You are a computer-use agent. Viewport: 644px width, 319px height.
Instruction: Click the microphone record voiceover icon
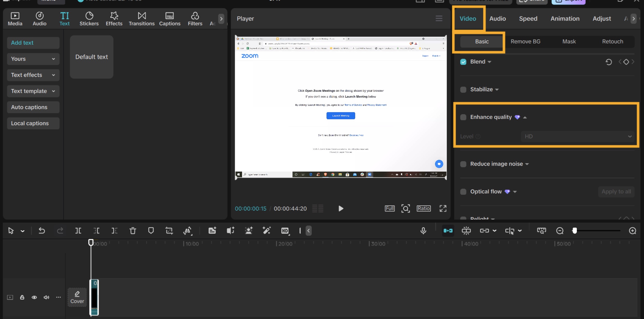tap(423, 231)
